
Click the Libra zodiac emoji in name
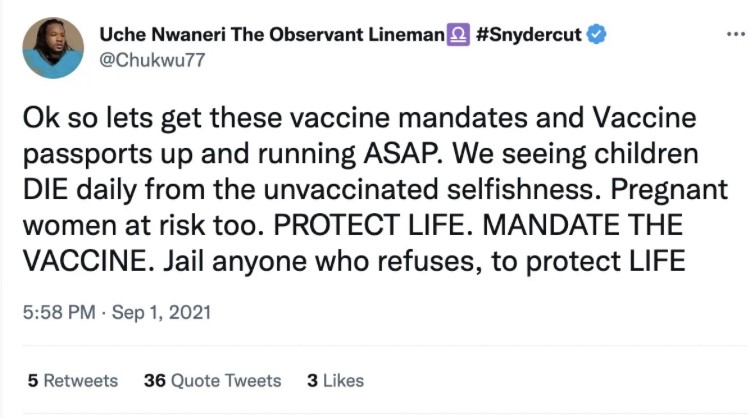459,35
